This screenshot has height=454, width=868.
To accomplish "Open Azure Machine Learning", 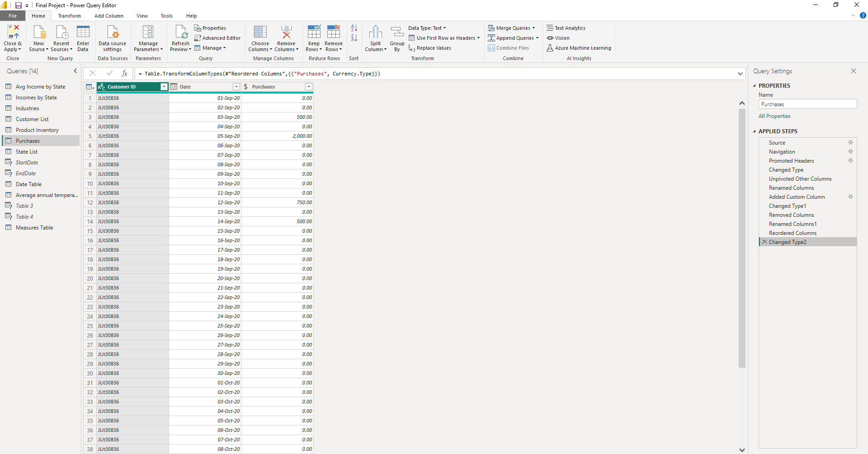I will pos(579,48).
